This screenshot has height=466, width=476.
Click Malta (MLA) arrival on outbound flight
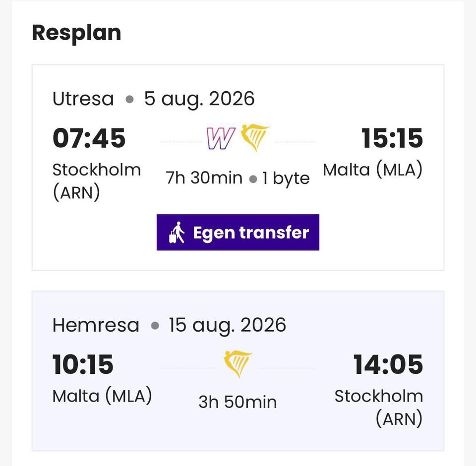[x=373, y=170]
